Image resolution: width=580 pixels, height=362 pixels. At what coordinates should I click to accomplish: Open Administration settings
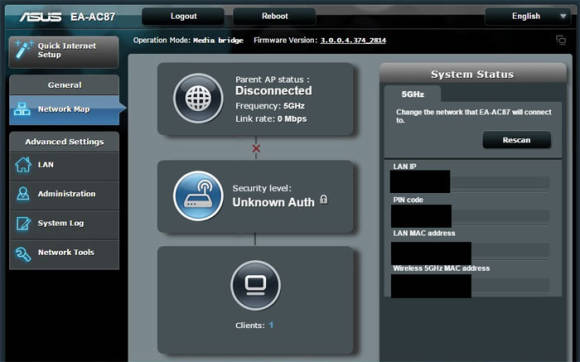pyautogui.click(x=64, y=194)
